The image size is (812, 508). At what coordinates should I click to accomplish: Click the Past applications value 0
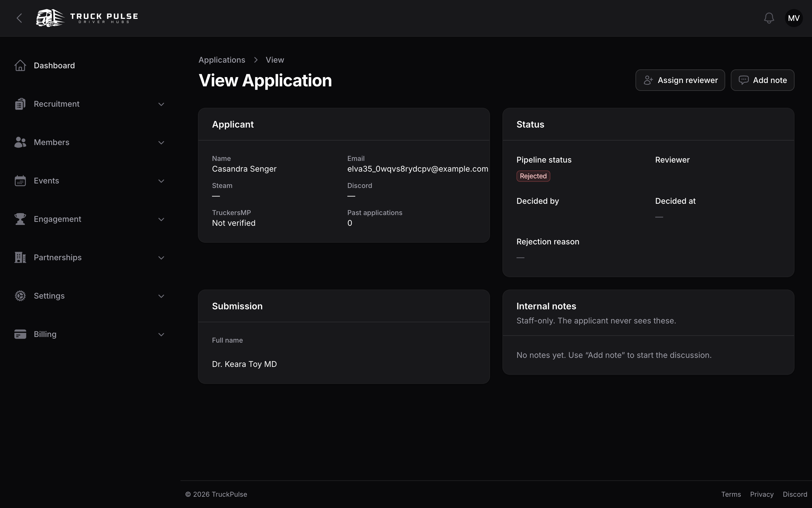click(x=350, y=223)
